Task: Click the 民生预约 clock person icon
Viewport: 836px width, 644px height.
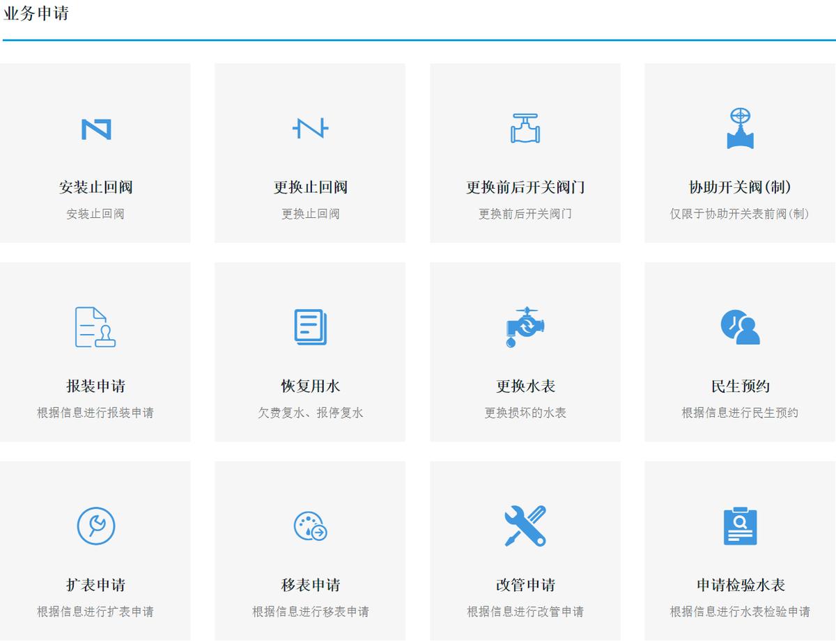Action: pyautogui.click(x=740, y=327)
